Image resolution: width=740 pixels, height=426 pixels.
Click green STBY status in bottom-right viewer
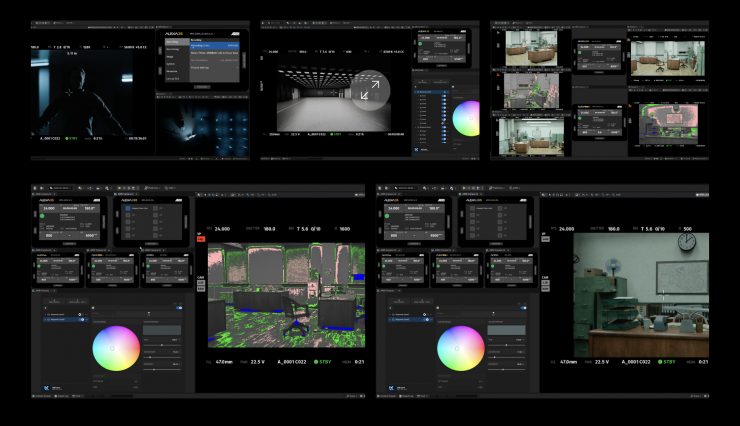point(667,362)
